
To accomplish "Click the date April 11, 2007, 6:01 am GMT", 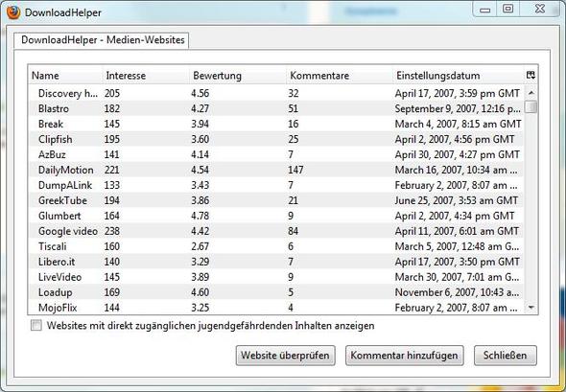I will [x=457, y=231].
